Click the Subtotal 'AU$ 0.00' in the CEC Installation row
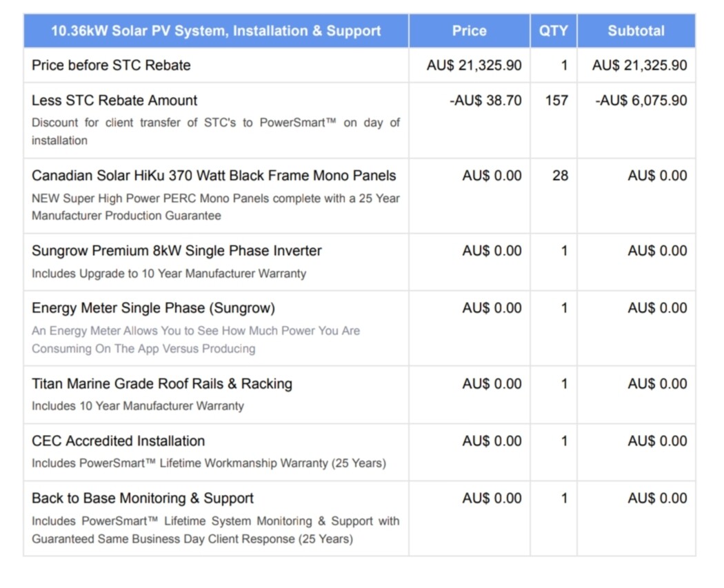Viewport: 724px width, 588px height. (657, 440)
